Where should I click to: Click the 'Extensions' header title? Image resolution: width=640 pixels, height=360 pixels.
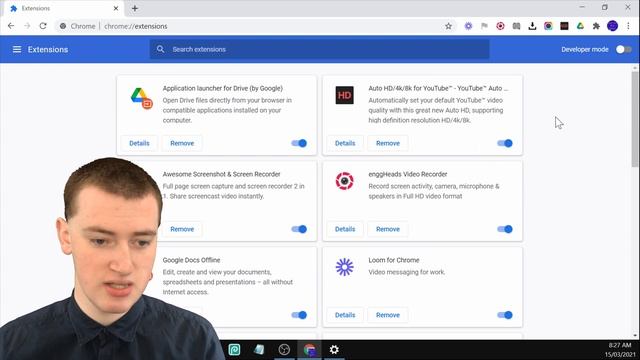[48, 49]
